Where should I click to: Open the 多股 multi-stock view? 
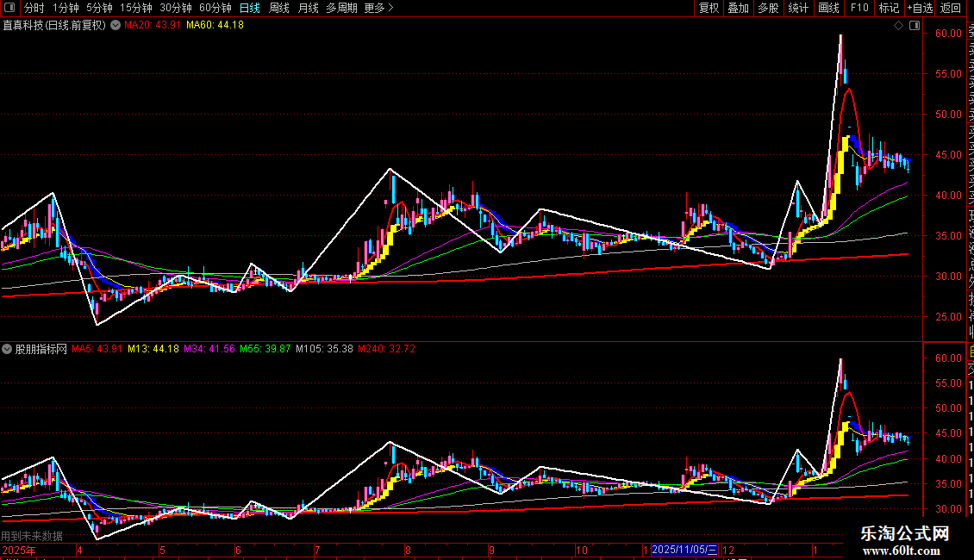[x=768, y=8]
